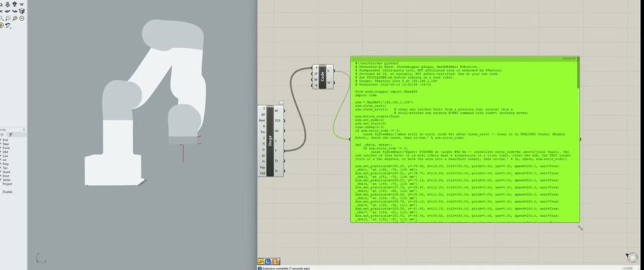
Task: Click the Stage component's TCP output
Action: pyautogui.click(x=278, y=121)
